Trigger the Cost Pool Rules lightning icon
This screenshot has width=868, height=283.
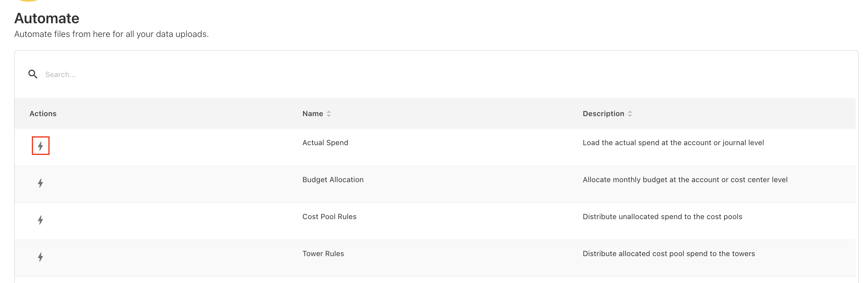pyautogui.click(x=40, y=220)
